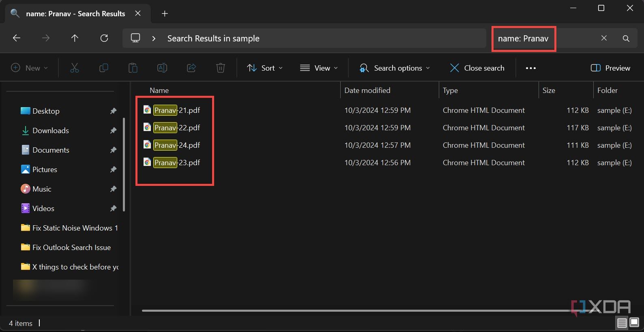This screenshot has height=332, width=644.
Task: Select file Pranav-22.pdf
Action: 177,128
